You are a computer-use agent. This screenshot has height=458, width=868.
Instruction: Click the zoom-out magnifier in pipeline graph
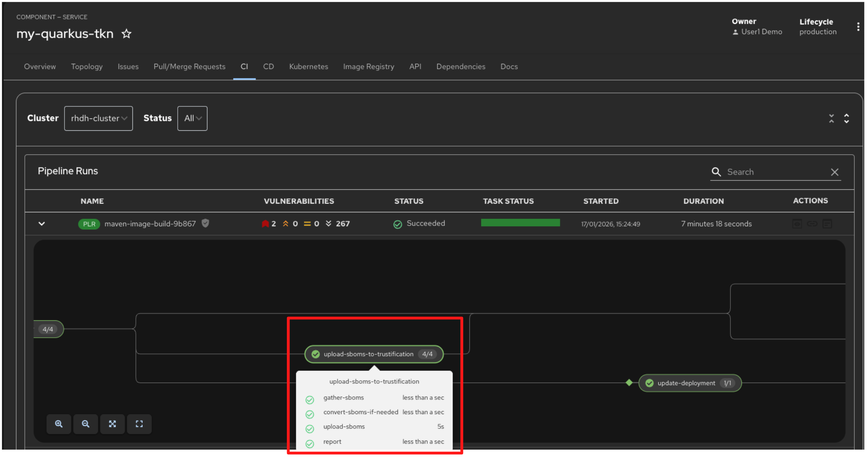[85, 424]
